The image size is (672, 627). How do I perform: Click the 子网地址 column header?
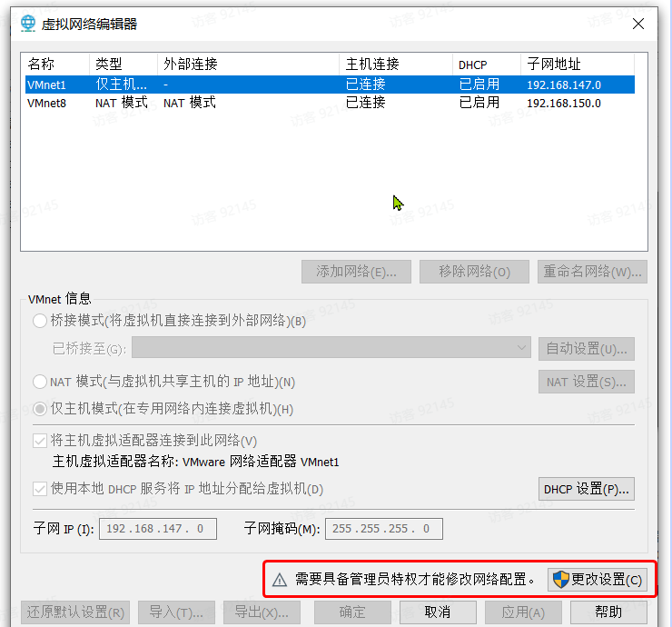[x=578, y=65]
